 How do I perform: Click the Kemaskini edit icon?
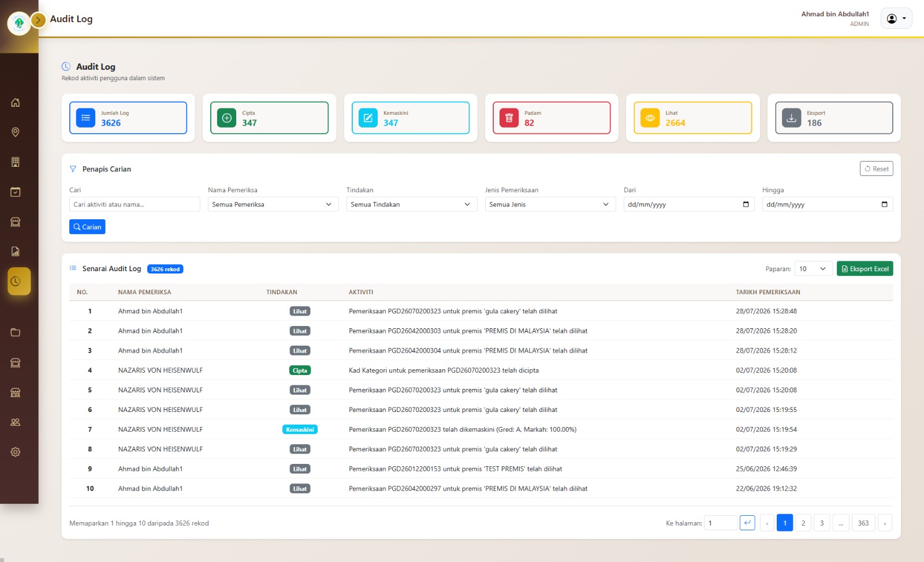point(368,118)
